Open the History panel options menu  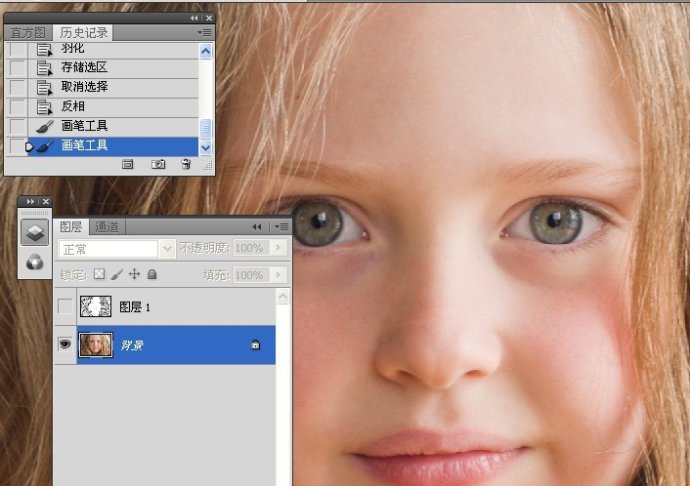(x=205, y=33)
